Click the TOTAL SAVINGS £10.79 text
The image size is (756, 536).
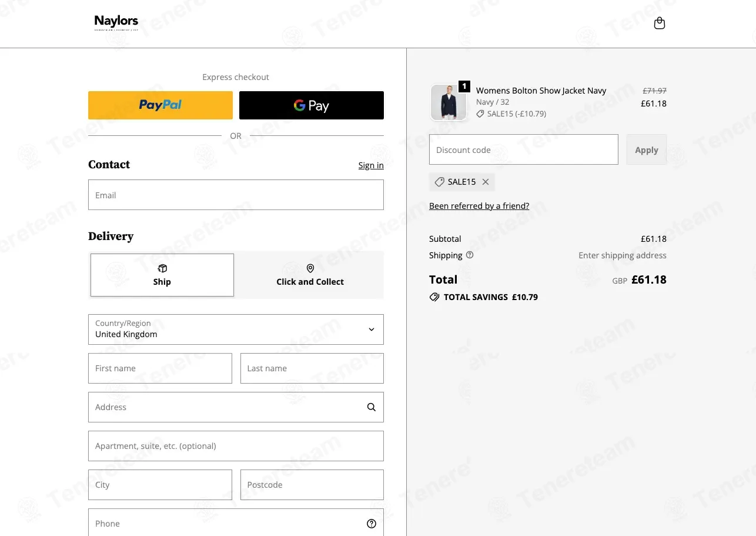point(491,297)
